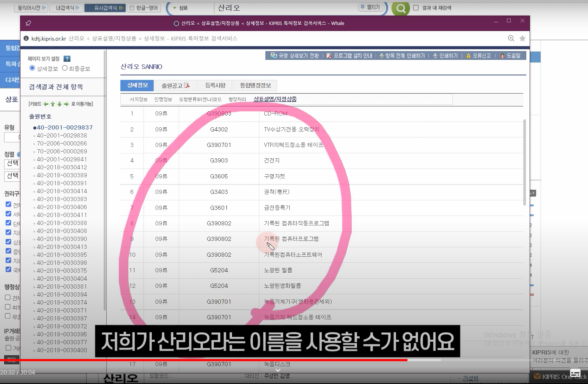This screenshot has width=588, height=384.
Task: Click the pin icon in Whale title bar
Action: [x=28, y=23]
